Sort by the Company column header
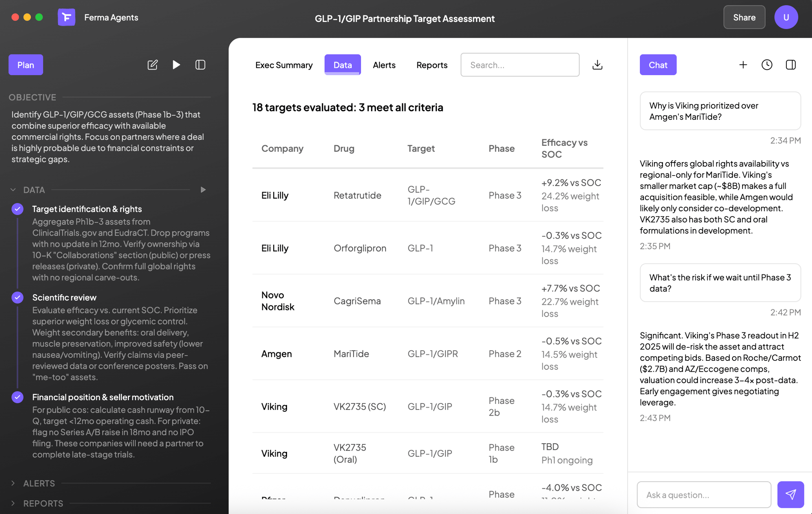This screenshot has width=812, height=514. (282, 149)
